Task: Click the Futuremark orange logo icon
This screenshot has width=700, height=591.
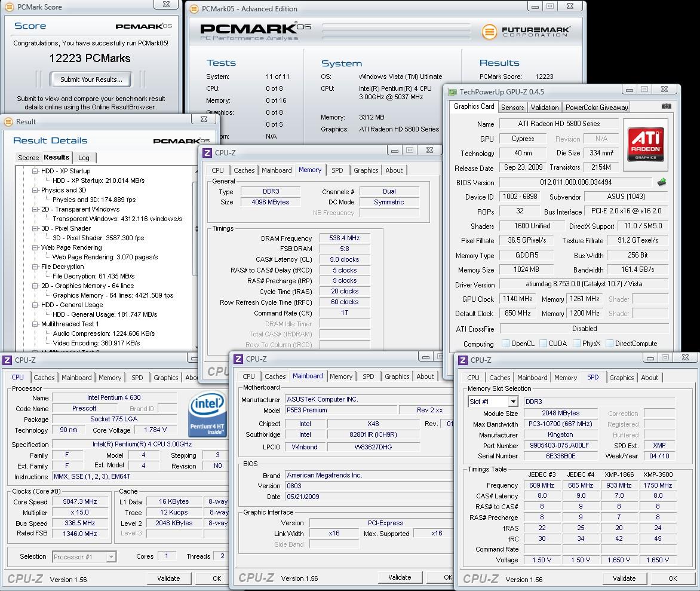Action: (x=489, y=31)
